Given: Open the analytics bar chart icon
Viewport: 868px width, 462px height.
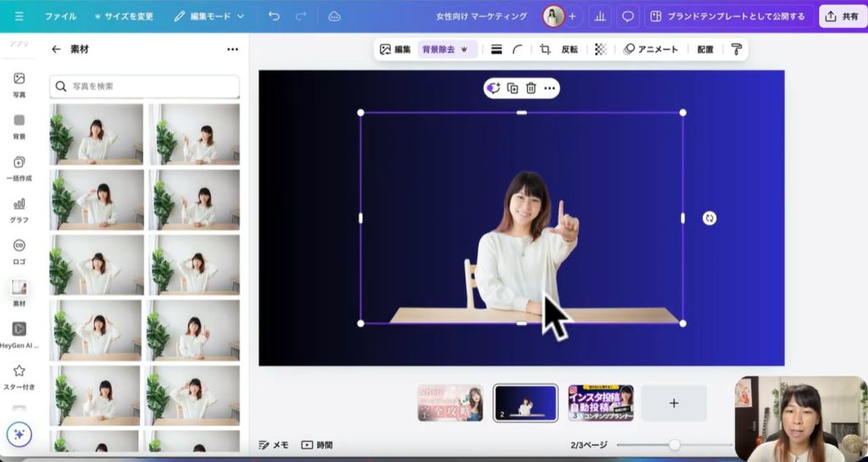Looking at the screenshot, I should pos(601,16).
